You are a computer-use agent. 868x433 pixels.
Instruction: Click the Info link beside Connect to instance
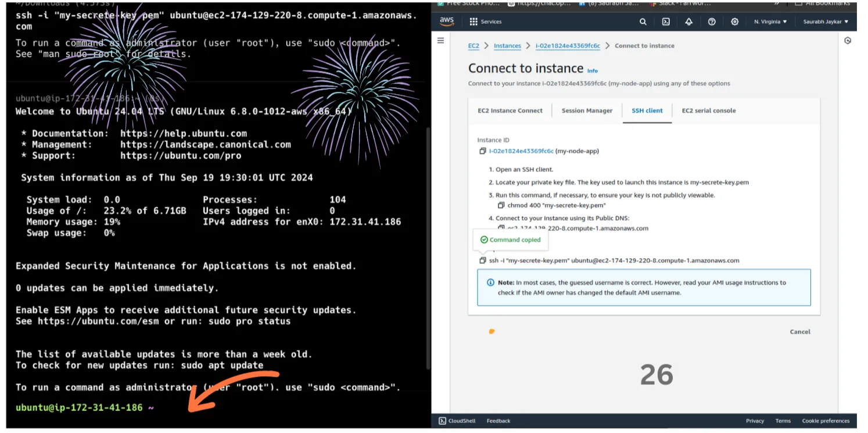coord(592,71)
